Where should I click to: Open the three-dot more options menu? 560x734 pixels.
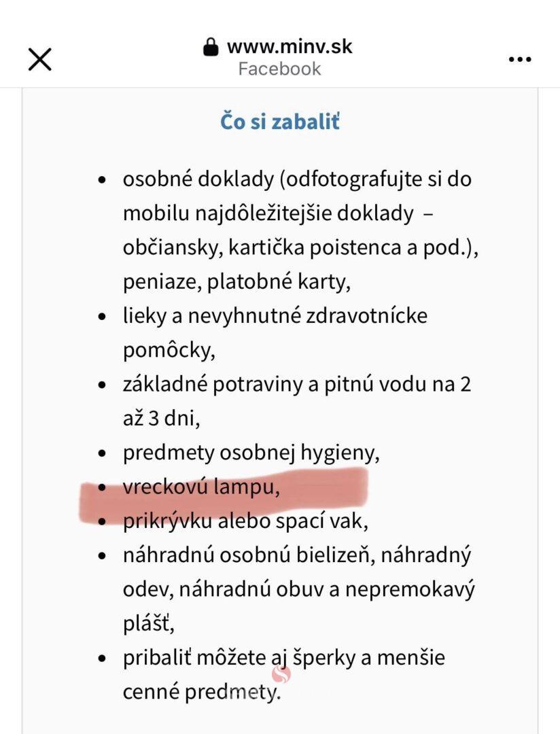click(x=520, y=59)
